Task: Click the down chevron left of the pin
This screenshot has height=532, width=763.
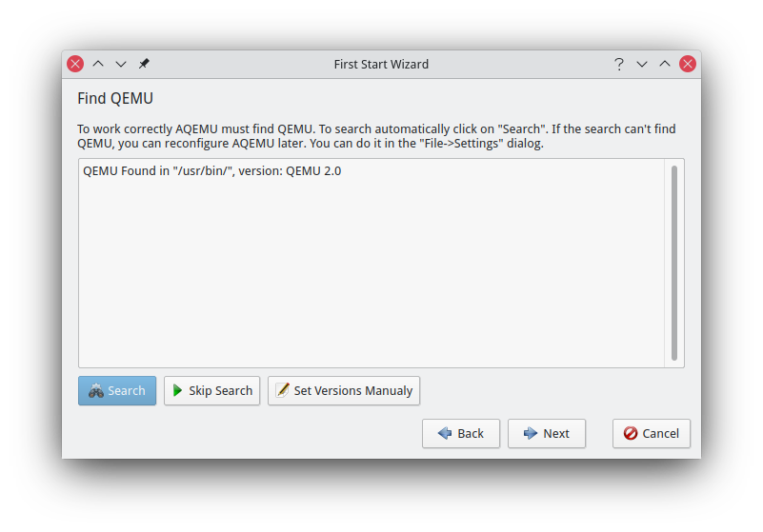Action: (x=121, y=64)
